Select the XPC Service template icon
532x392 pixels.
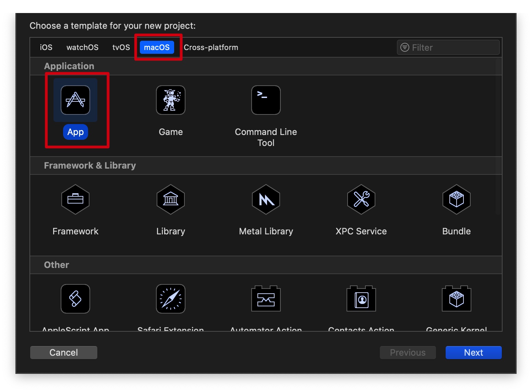pos(361,199)
